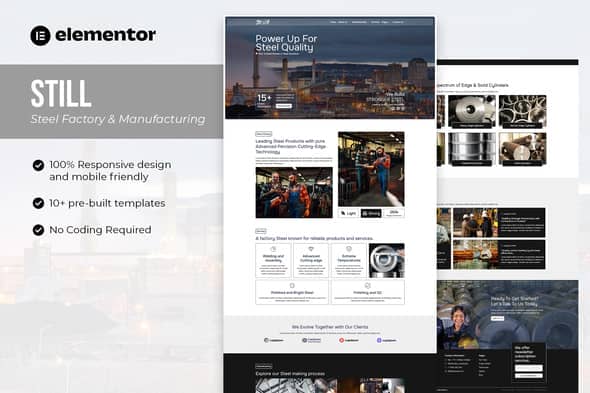
Task: Open Home in the site navigation
Action: (x=333, y=22)
